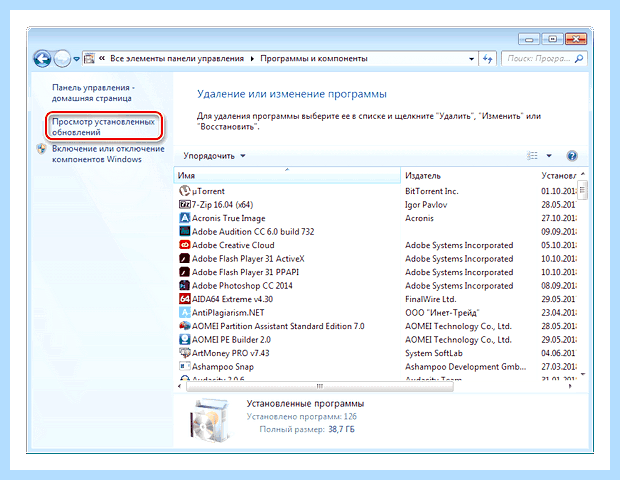Select the AOMEI PE Builder 2.0 icon
This screenshot has width=620, height=480.
pyautogui.click(x=184, y=339)
